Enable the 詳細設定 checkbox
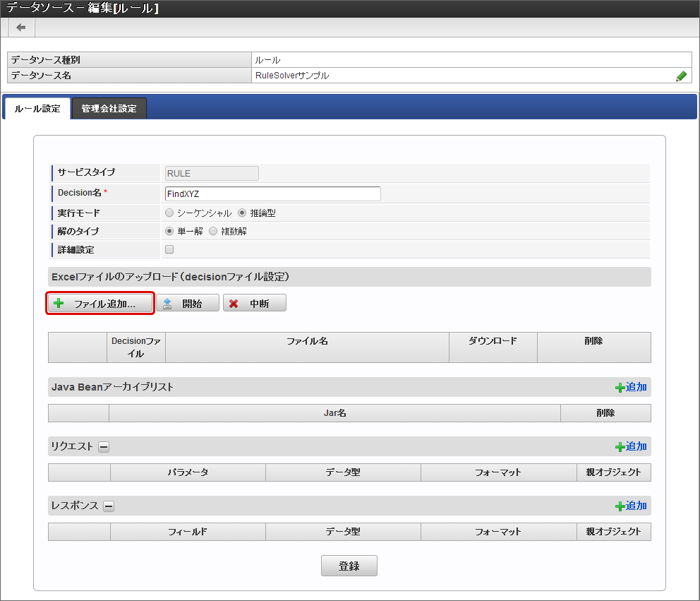This screenshot has width=700, height=601. (169, 249)
